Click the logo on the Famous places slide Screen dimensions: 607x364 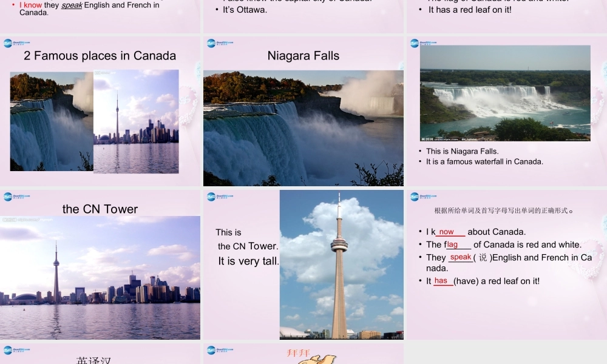(16, 43)
